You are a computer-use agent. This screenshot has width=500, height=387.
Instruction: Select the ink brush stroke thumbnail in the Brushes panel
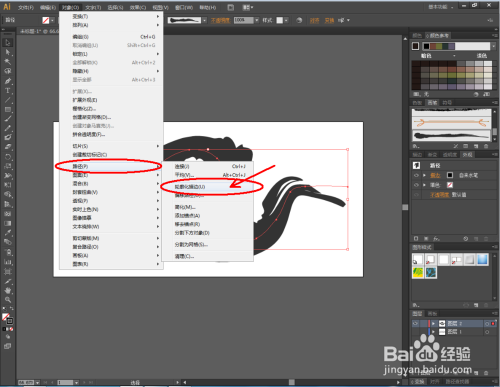pos(451,136)
